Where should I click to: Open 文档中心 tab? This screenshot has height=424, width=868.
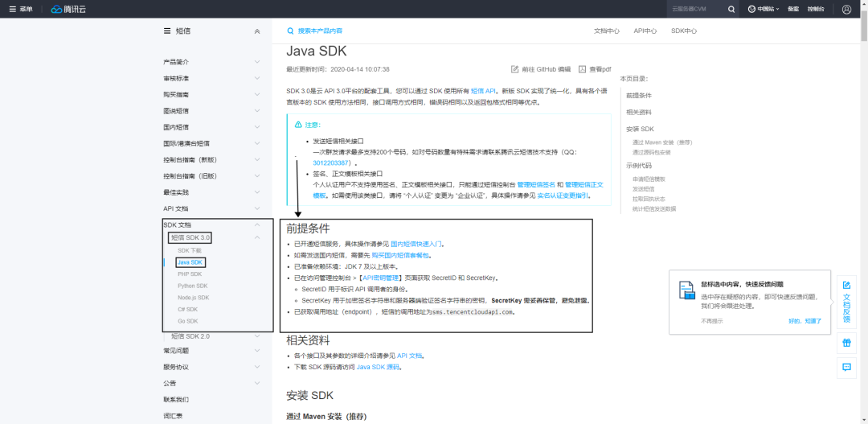(607, 31)
